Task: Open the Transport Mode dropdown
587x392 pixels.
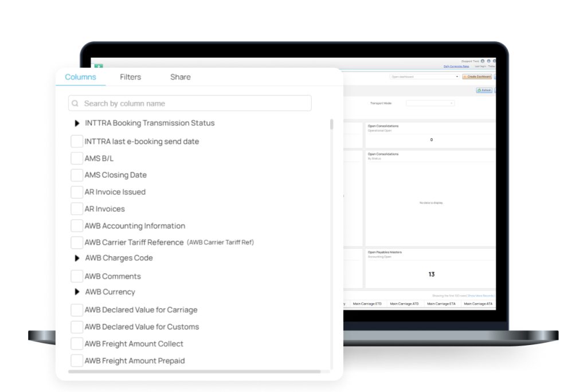Action: [x=430, y=103]
